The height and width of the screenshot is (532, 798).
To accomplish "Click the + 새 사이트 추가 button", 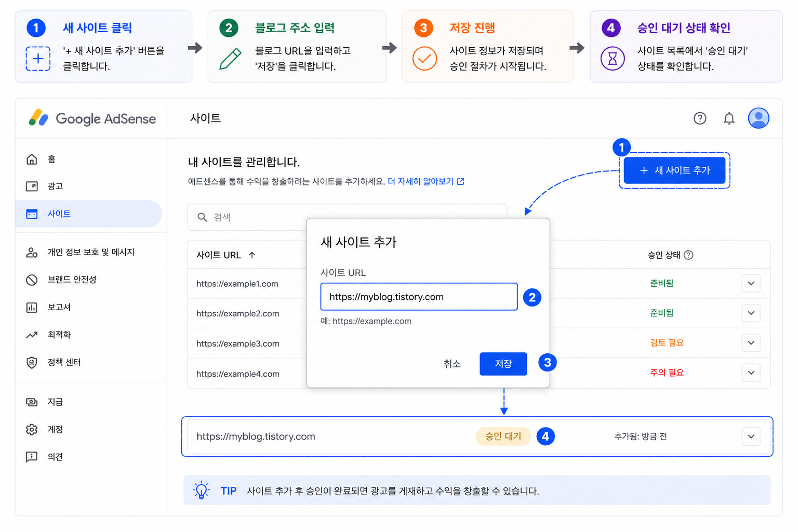I will (674, 170).
